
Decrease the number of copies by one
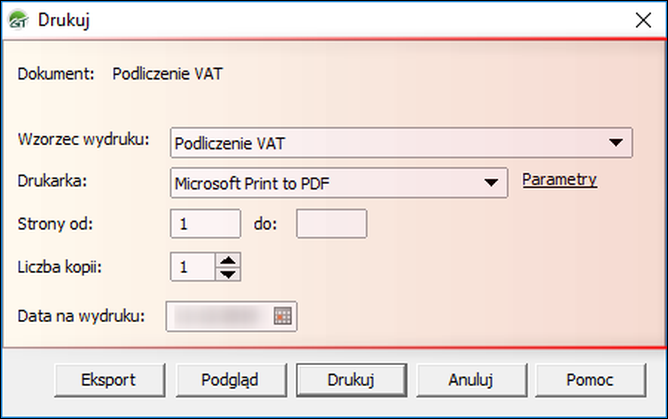[x=229, y=273]
